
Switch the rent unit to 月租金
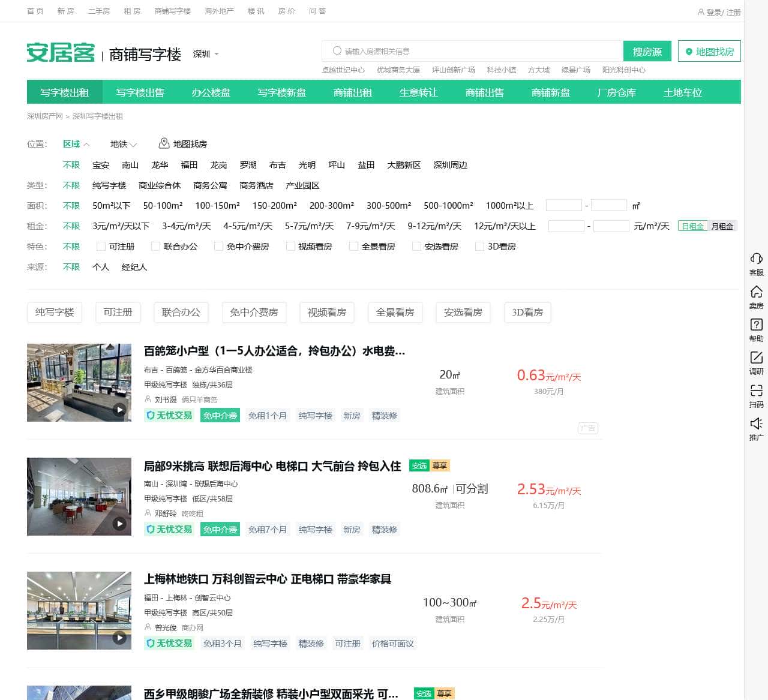click(722, 226)
